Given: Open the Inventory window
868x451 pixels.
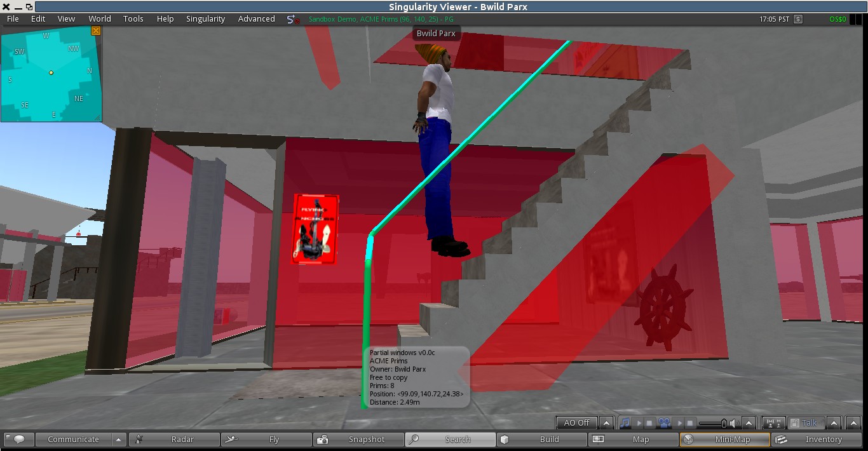Looking at the screenshot, I should [816, 439].
